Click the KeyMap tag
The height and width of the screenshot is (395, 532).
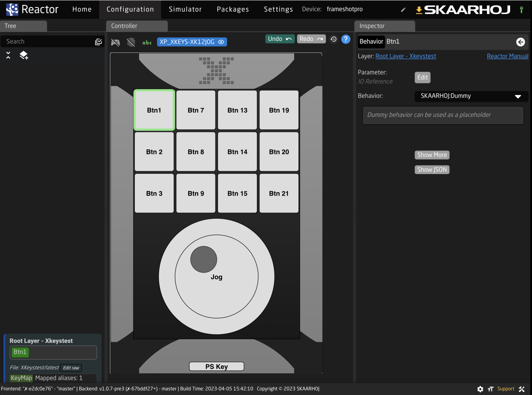(x=22, y=378)
